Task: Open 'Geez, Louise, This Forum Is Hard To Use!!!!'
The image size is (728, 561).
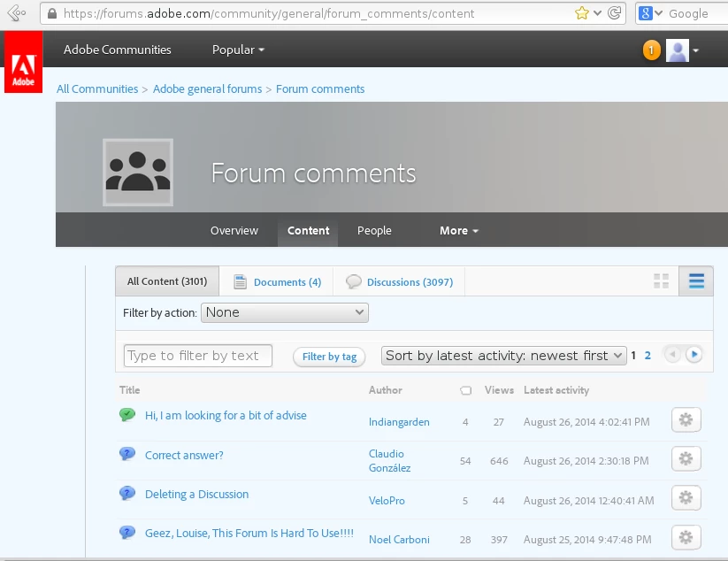Action: (249, 534)
